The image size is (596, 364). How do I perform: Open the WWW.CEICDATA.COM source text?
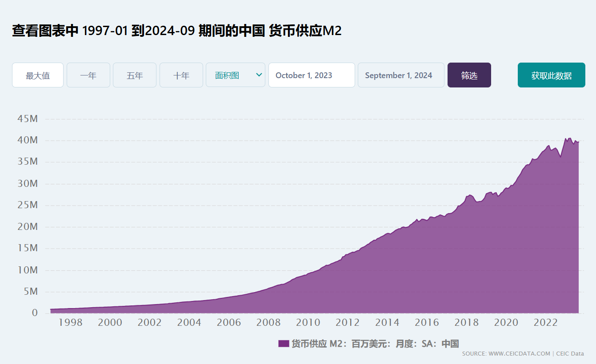(x=519, y=354)
